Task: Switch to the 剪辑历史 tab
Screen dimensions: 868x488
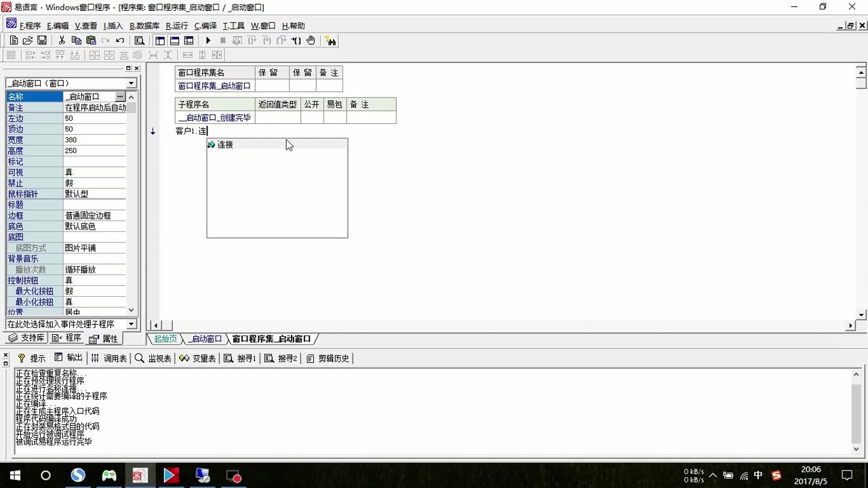Action: (x=328, y=358)
